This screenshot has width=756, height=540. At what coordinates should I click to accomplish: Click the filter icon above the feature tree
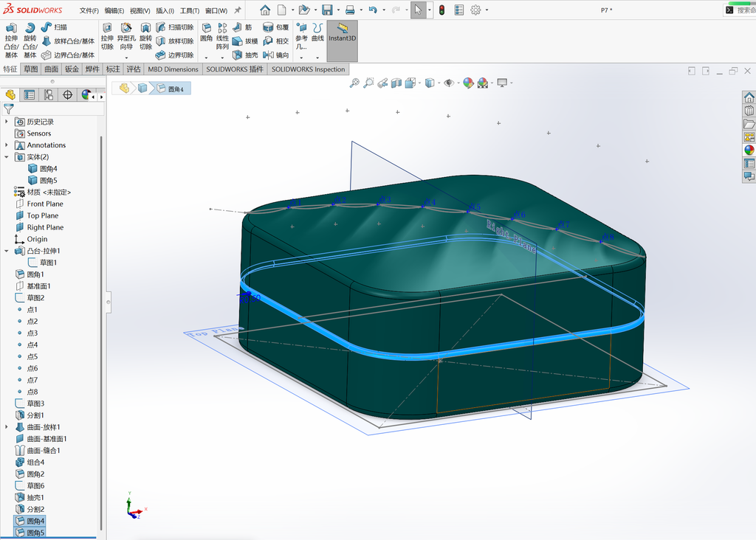8,109
